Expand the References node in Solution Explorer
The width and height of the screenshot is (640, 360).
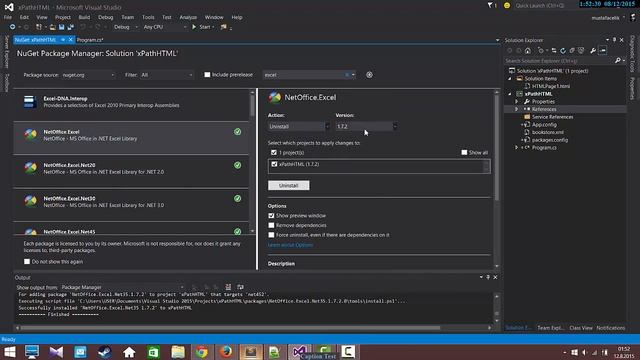[517, 109]
